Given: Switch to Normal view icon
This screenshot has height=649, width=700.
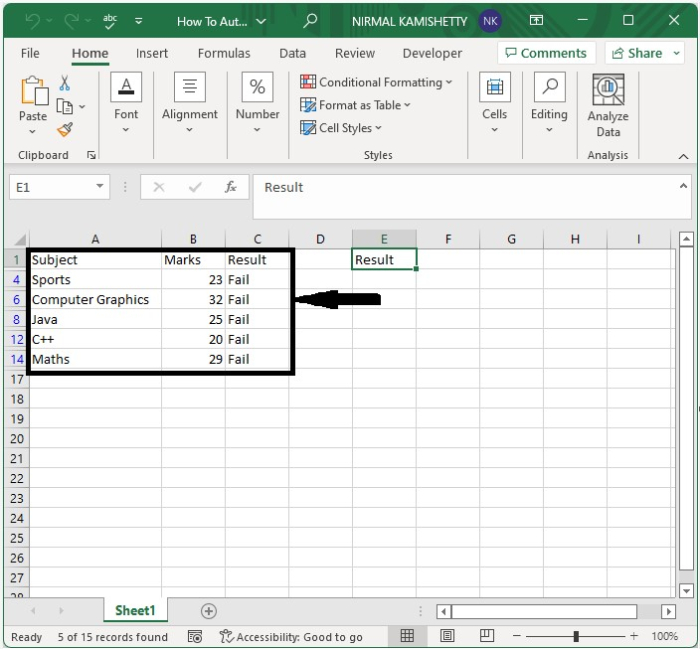Looking at the screenshot, I should (x=407, y=636).
